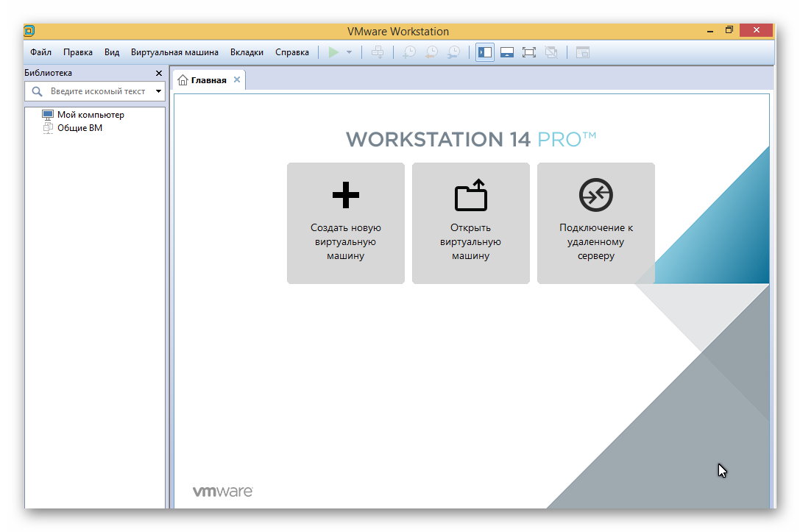This screenshot has width=800, height=532.
Task: Open the Вид menu
Action: (112, 52)
